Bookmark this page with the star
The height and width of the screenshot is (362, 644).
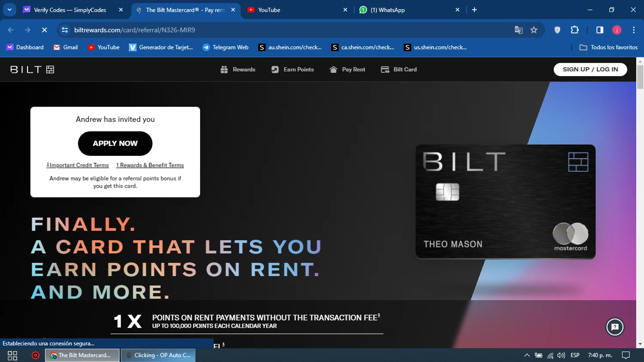click(x=534, y=30)
